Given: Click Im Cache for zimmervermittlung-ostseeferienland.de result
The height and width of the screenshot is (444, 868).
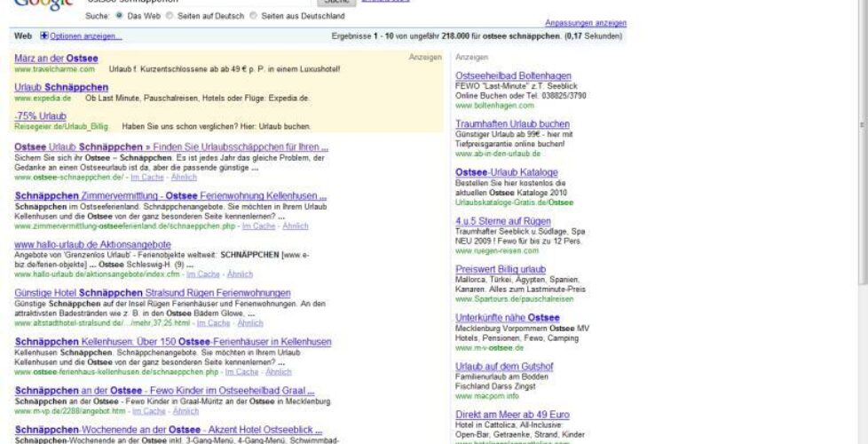Looking at the screenshot, I should [x=258, y=226].
